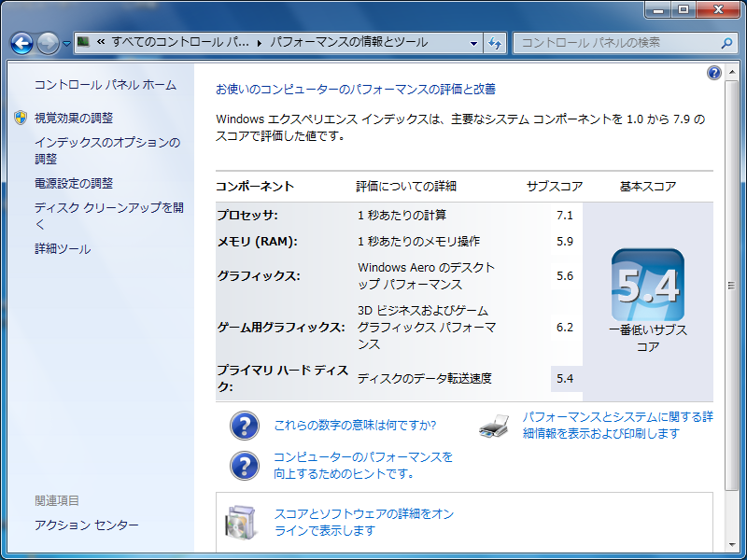Click the メモリ (RAM): component label
Screen dimensions: 747x560
coord(258,242)
